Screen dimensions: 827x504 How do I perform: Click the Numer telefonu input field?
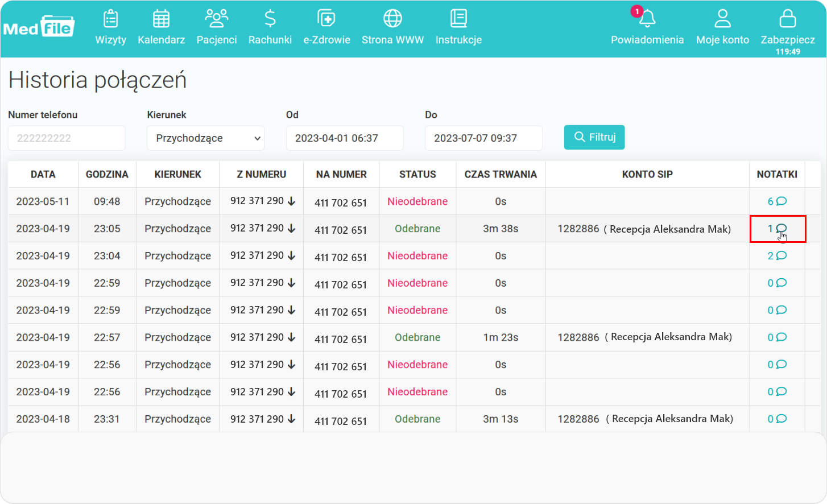pyautogui.click(x=67, y=138)
